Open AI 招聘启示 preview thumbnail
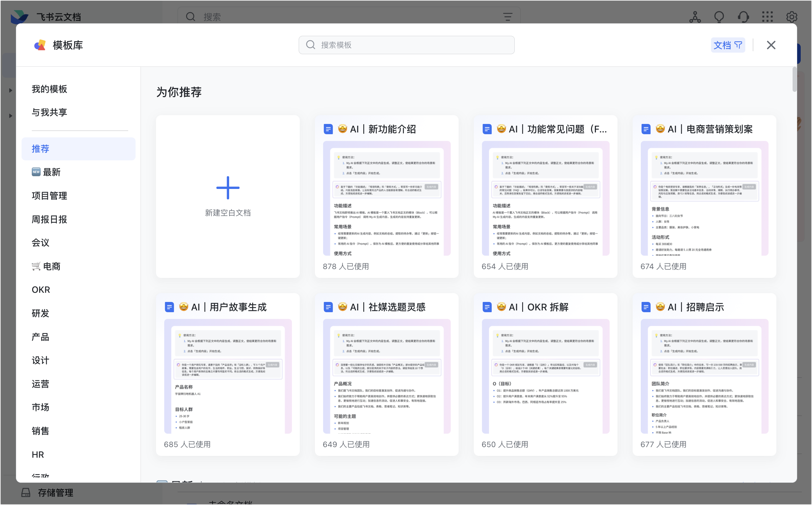The image size is (812, 505). [704, 376]
